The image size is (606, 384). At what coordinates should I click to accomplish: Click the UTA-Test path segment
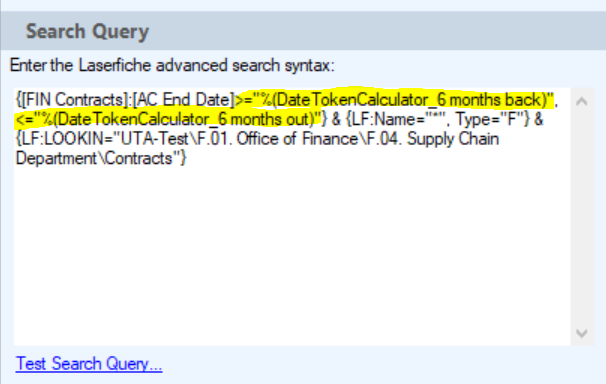tap(155, 139)
